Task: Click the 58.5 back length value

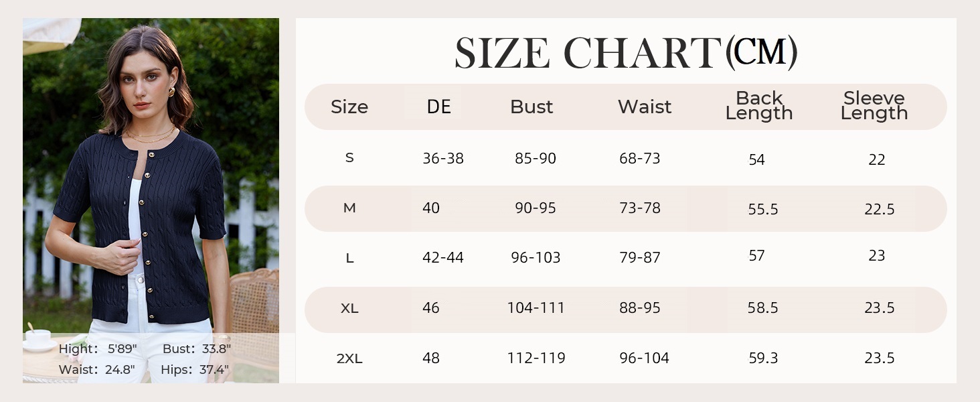Action: tap(763, 308)
